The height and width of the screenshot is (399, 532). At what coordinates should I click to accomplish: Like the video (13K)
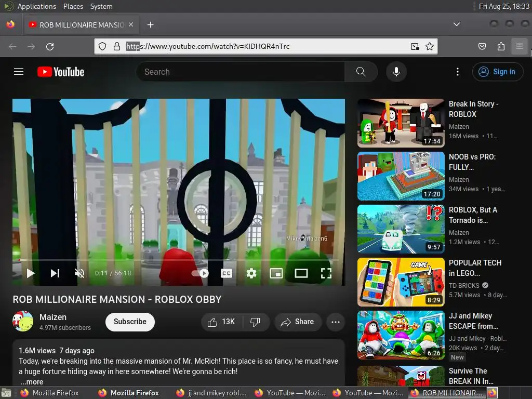click(221, 322)
